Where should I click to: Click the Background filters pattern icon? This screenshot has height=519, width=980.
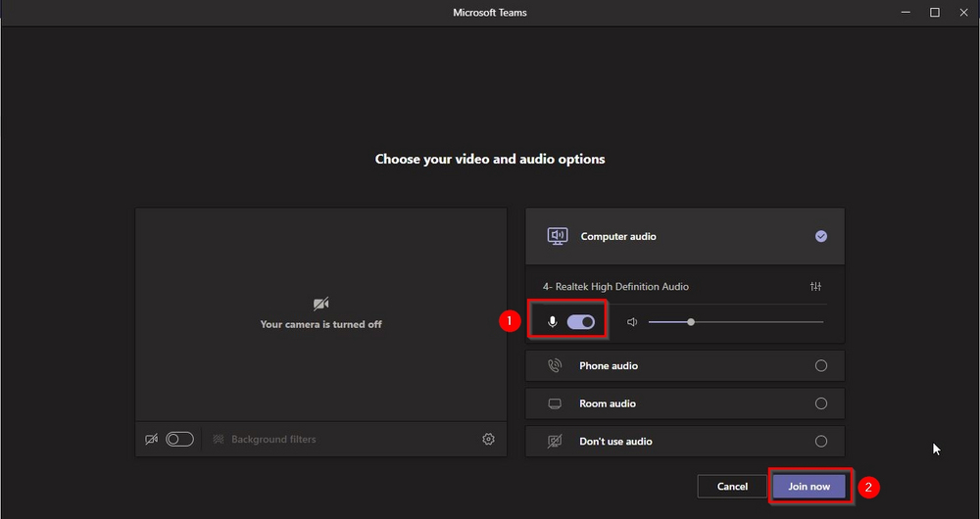[219, 439]
